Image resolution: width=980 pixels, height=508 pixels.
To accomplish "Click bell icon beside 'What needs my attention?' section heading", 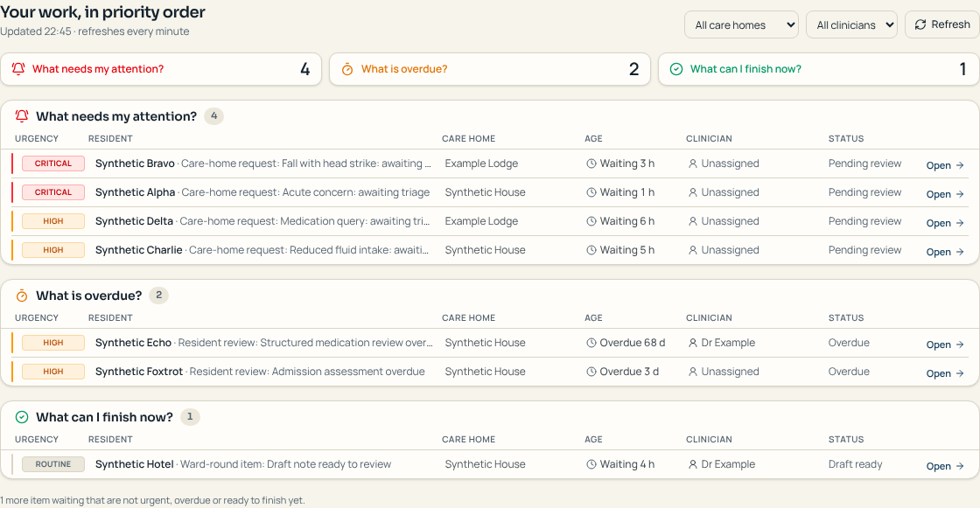I will point(22,116).
